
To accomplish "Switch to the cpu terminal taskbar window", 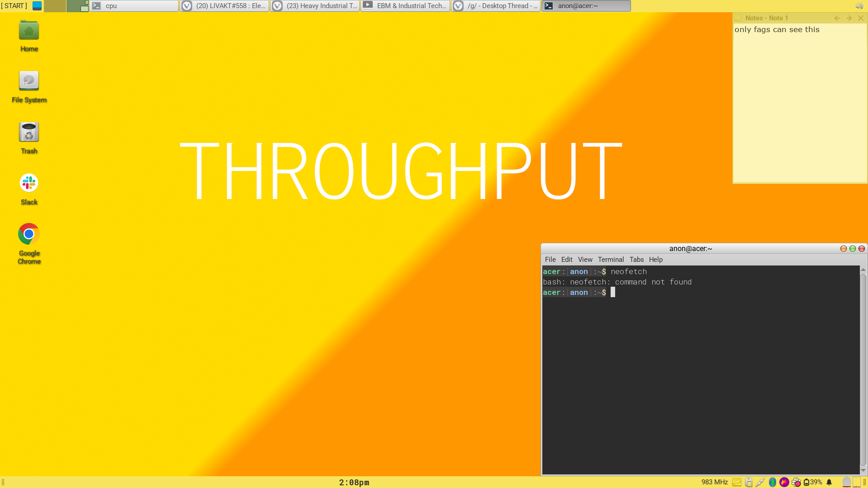I will pyautogui.click(x=134, y=6).
